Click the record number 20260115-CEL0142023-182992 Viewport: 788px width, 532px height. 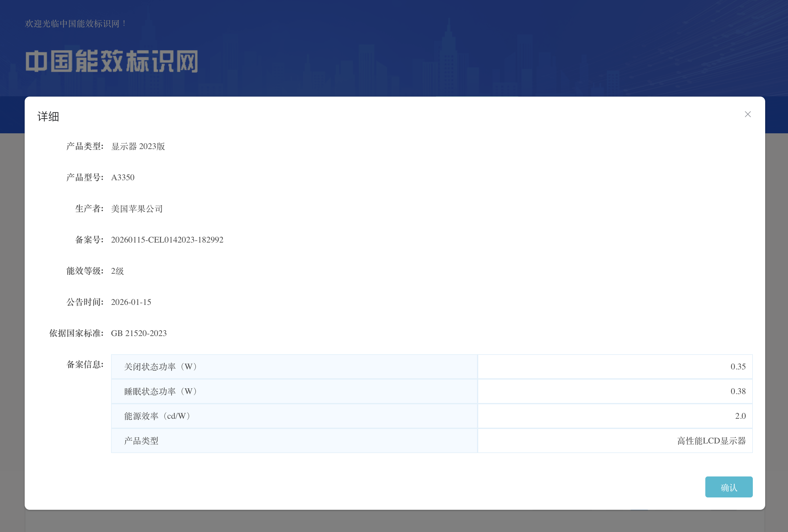167,240
